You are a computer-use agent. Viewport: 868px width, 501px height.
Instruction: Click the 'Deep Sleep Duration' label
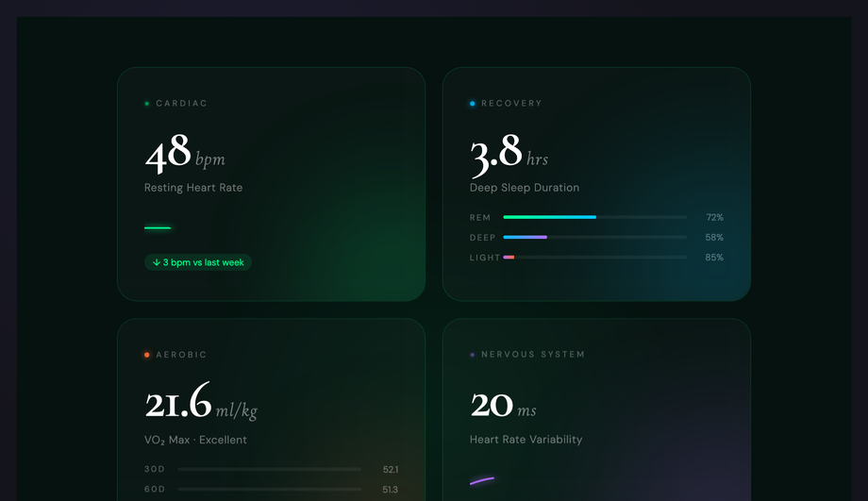525,188
